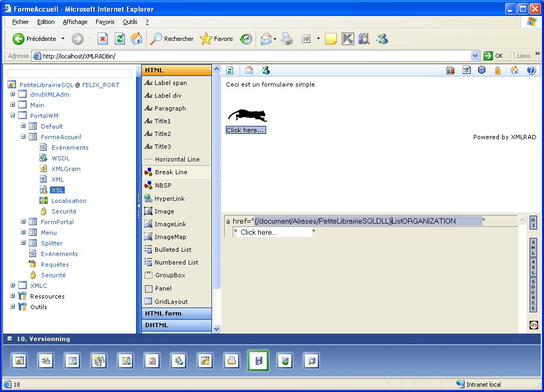544x392 pixels.
Task: Open the Affichage menu
Action: click(75, 22)
